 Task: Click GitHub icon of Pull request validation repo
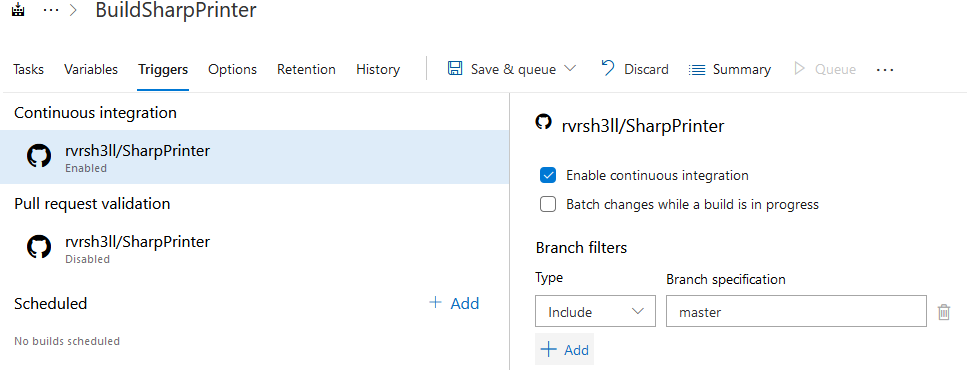coord(39,247)
